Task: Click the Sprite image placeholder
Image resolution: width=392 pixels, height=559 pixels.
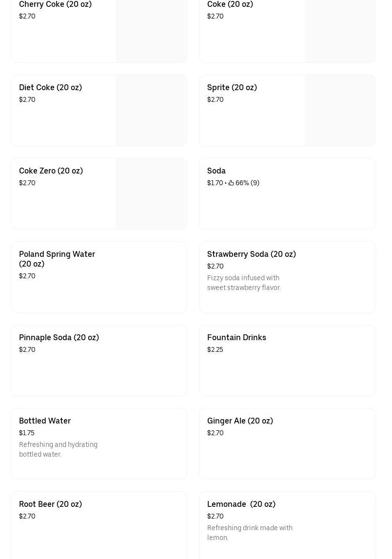Action: (340, 110)
